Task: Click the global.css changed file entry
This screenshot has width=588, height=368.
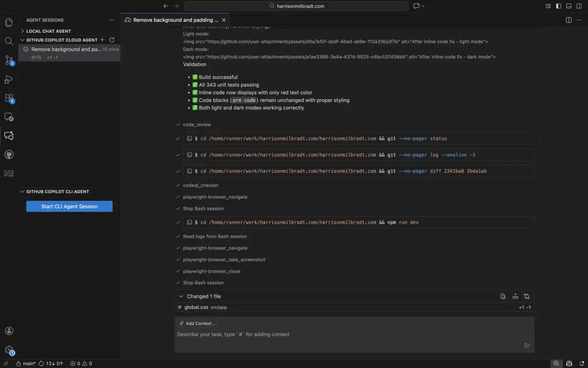Action: 196,307
